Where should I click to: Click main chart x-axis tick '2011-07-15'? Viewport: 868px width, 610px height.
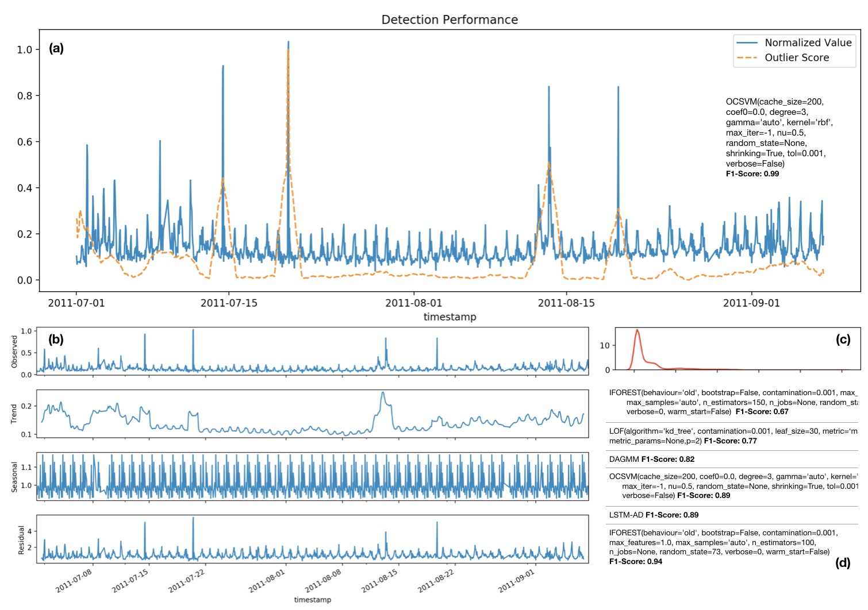(x=229, y=303)
